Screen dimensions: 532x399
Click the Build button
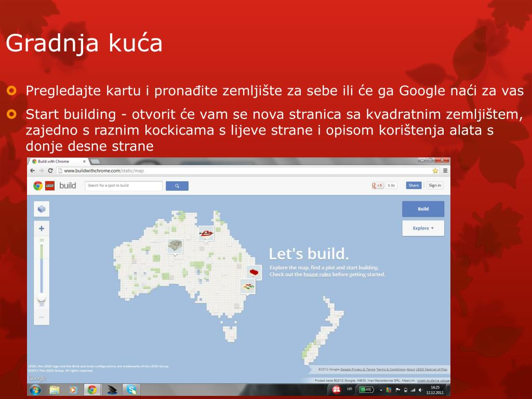point(423,209)
